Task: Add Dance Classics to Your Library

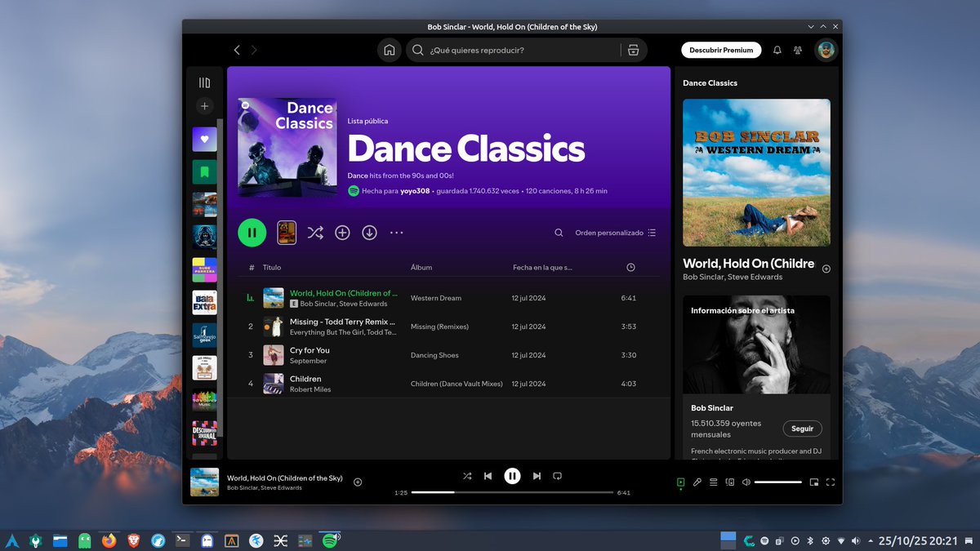Action: click(342, 233)
